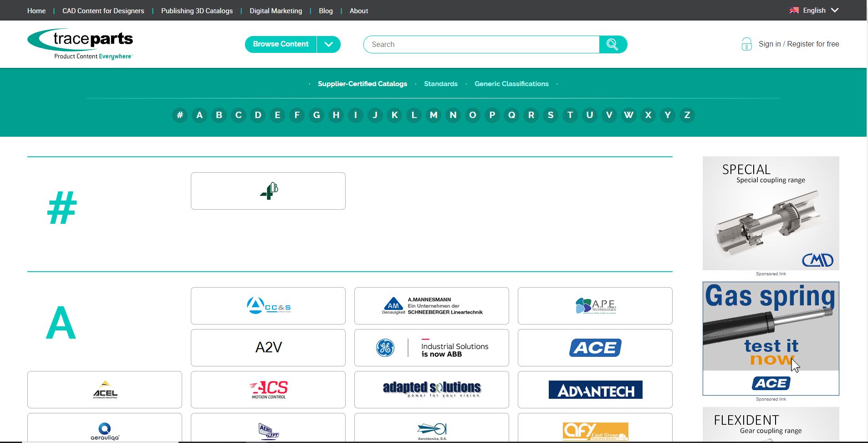Focus the Search input field
The image size is (868, 443).
point(481,44)
